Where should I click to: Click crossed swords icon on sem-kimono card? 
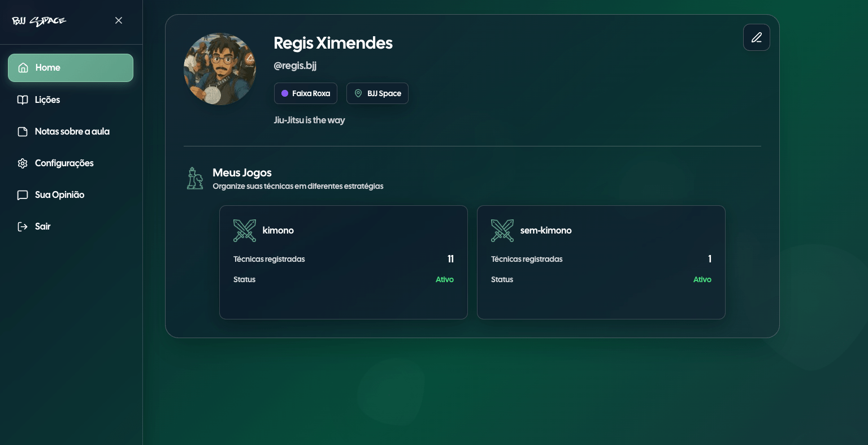pos(502,231)
